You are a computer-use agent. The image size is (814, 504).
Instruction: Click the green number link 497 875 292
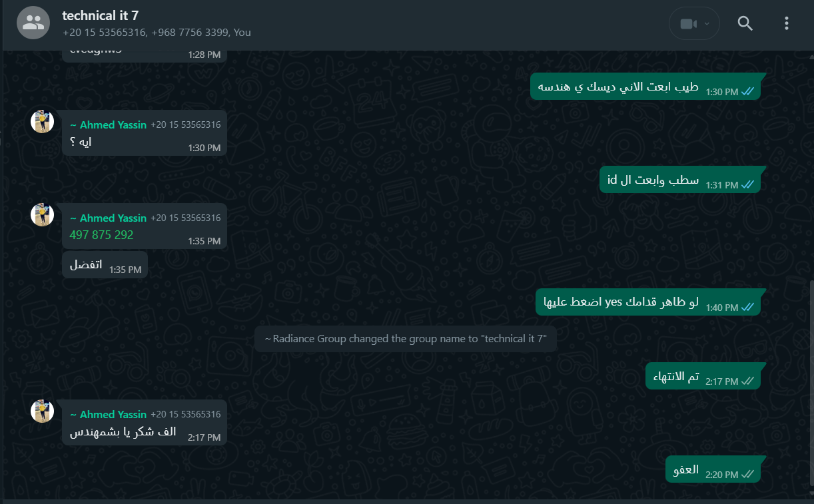(101, 235)
